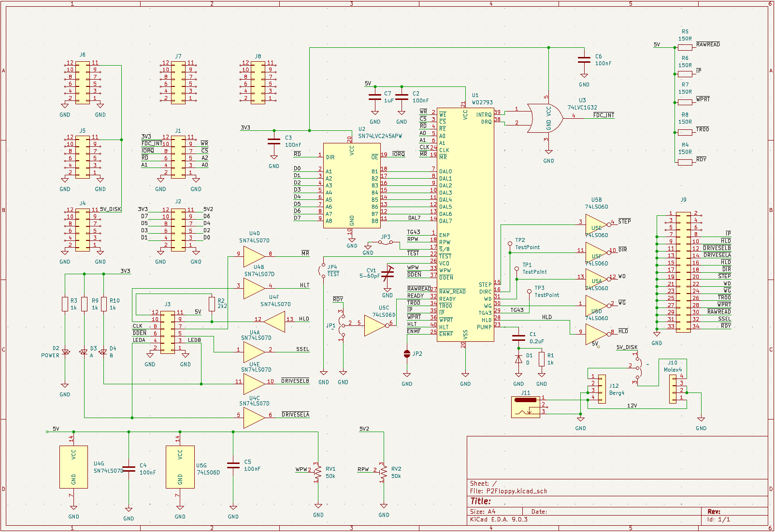This screenshot has height=532, width=775.
Task: Click the DRIVESELA label on J9 pin 14
Action: point(717,255)
